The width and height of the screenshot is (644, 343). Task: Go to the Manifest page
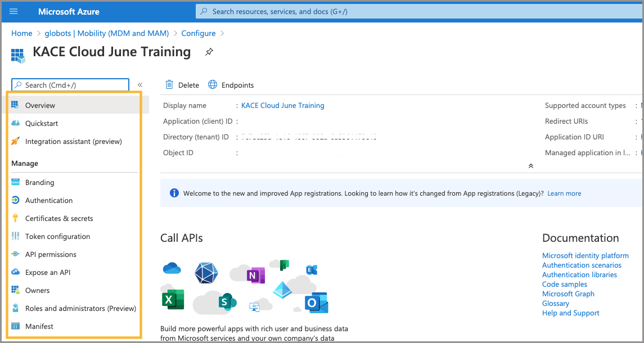39,326
